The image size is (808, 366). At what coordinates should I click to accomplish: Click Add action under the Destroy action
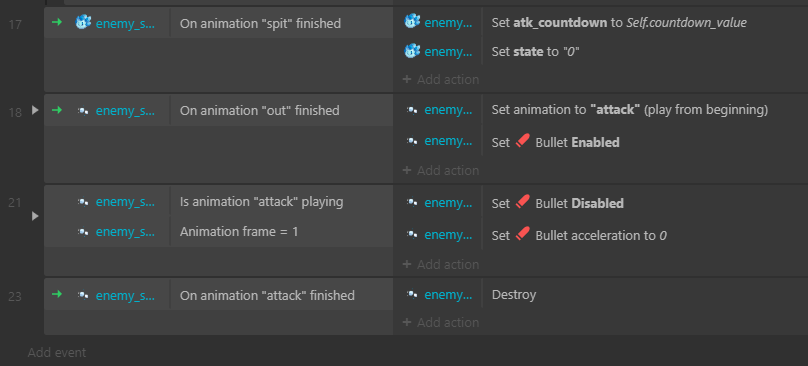[x=441, y=322]
